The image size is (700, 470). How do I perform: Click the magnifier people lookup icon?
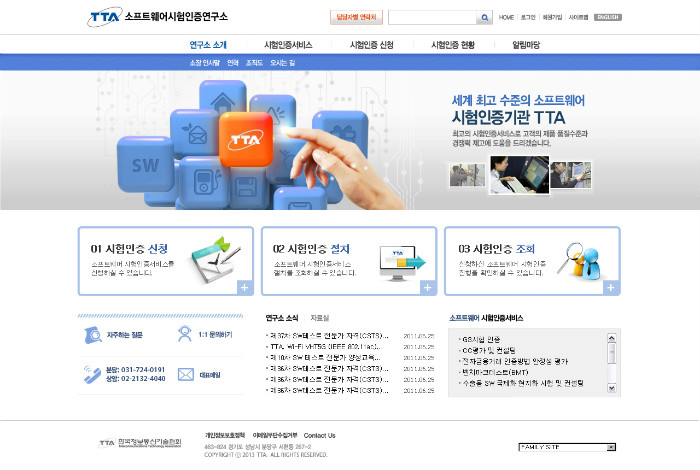(x=579, y=261)
